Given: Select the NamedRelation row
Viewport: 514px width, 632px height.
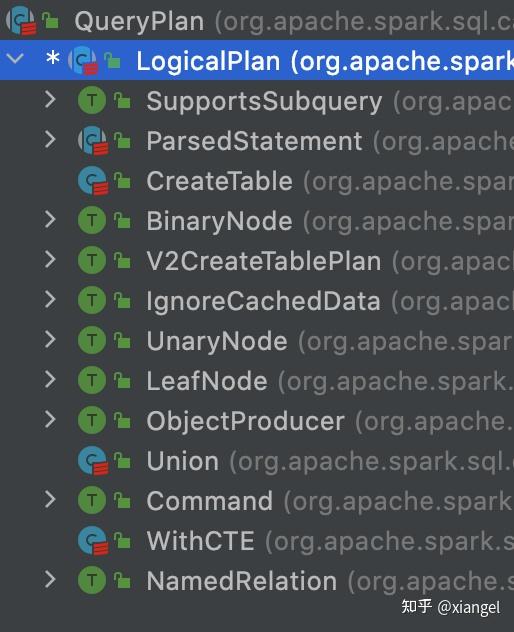Looking at the screenshot, I should tap(257, 580).
